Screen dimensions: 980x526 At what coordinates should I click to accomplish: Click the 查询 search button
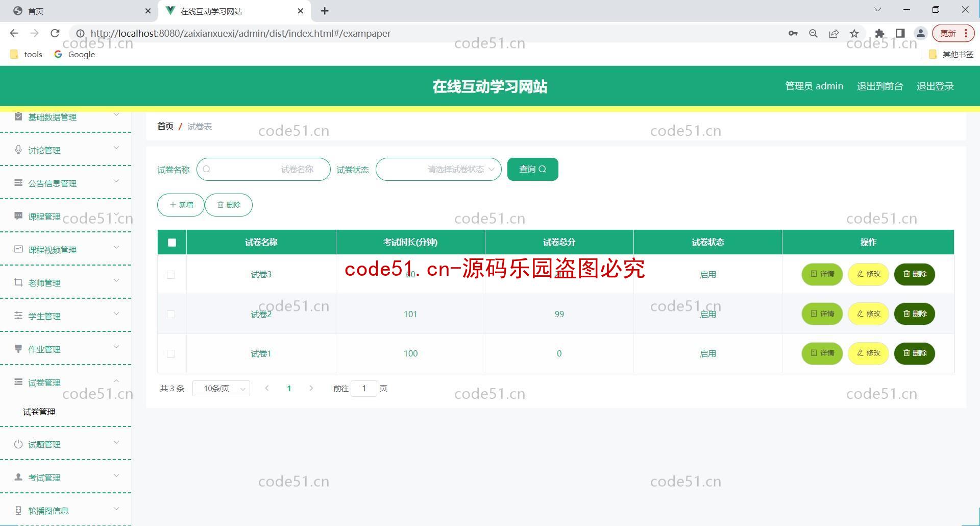(x=533, y=169)
